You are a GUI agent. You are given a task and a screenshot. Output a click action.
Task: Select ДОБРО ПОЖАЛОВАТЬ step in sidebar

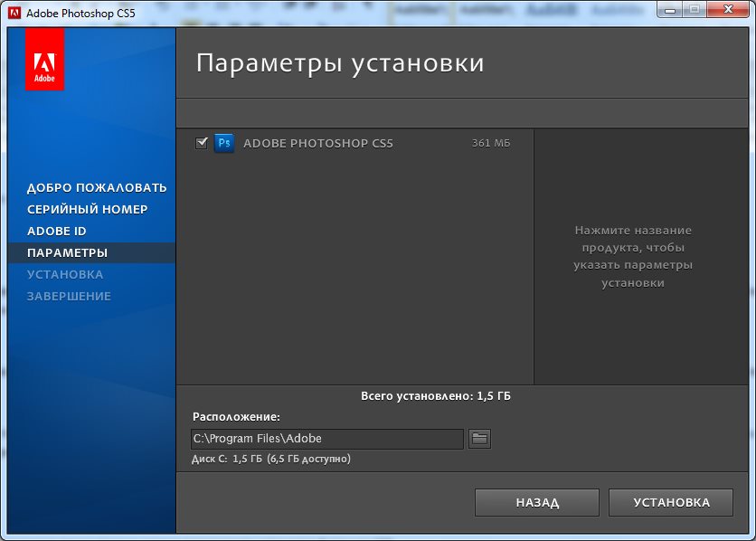(97, 187)
